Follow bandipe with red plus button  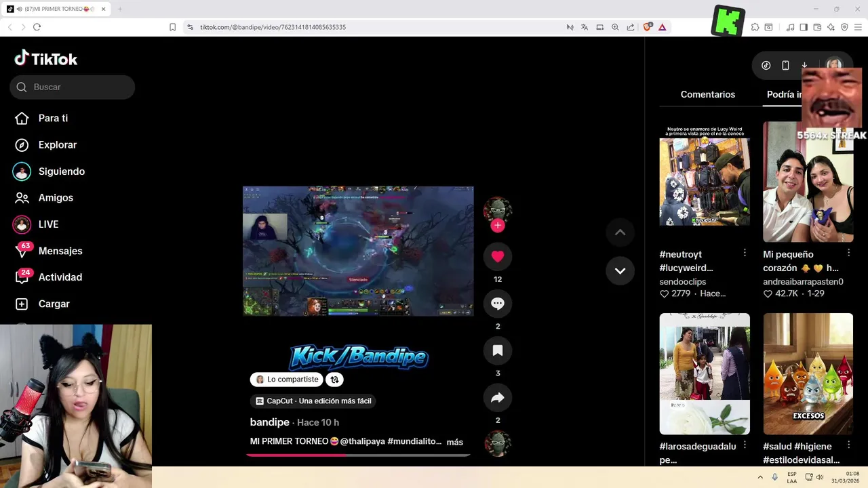(498, 225)
